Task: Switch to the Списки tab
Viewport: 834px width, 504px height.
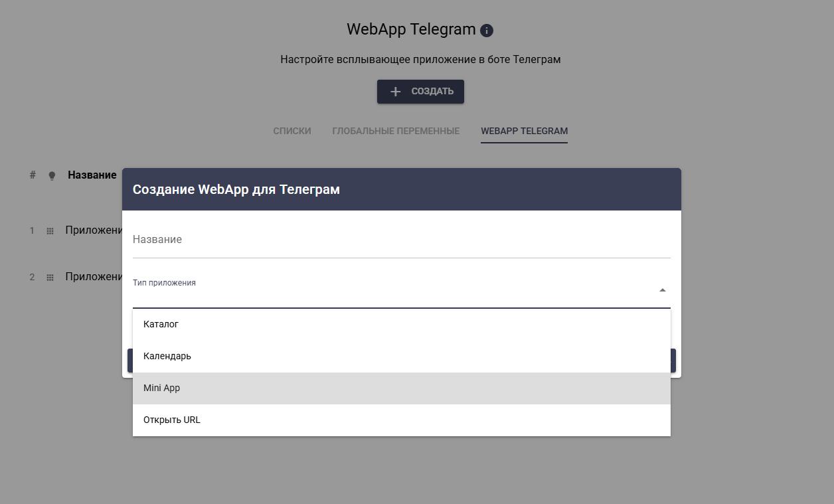Action: click(x=292, y=131)
